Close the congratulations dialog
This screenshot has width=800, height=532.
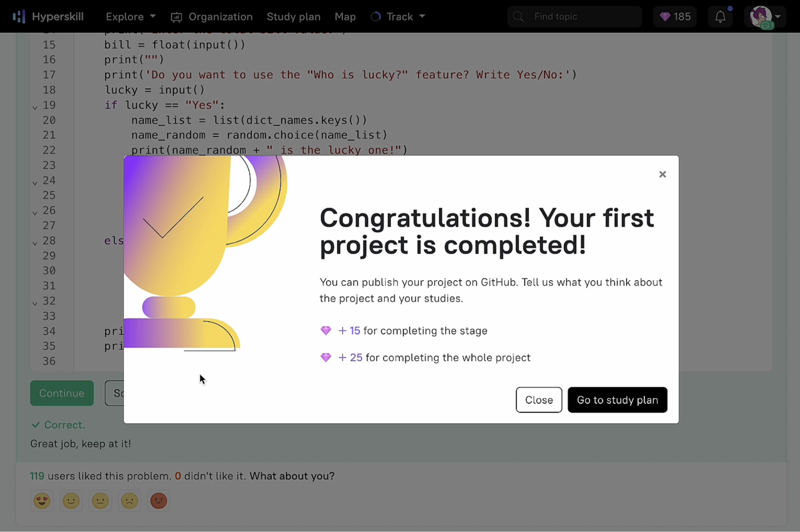[662, 174]
